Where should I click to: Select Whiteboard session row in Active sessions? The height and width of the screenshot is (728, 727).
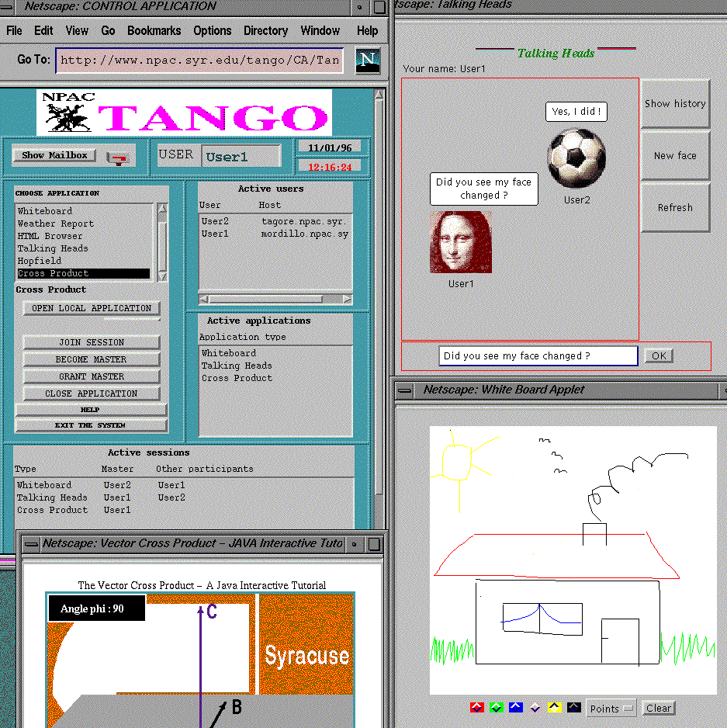184,485
